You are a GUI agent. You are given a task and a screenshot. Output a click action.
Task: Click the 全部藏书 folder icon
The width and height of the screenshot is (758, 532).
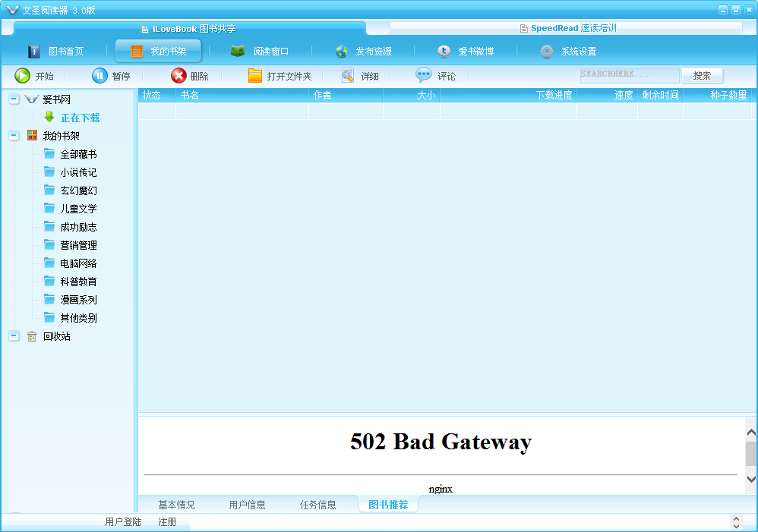(49, 153)
